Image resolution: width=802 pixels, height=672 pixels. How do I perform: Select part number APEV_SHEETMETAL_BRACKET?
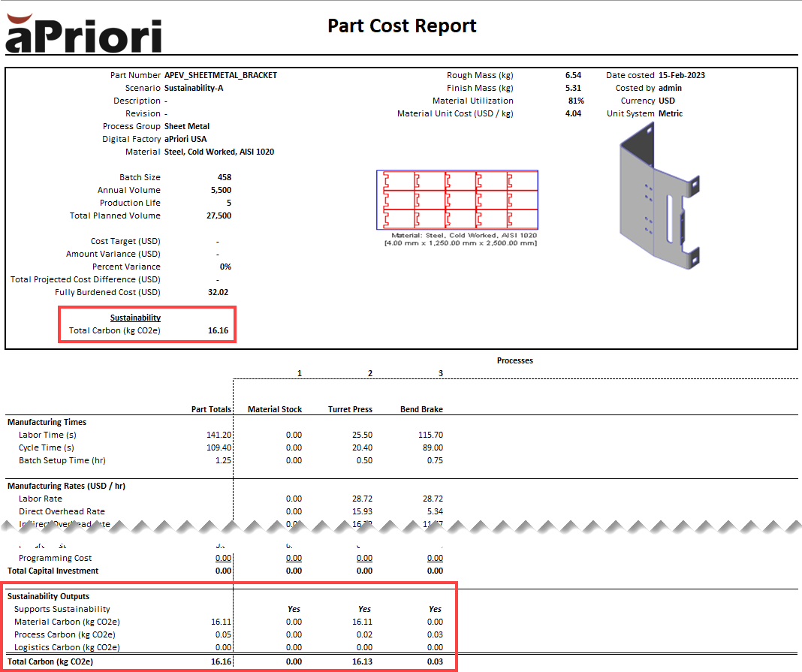pyautogui.click(x=221, y=75)
